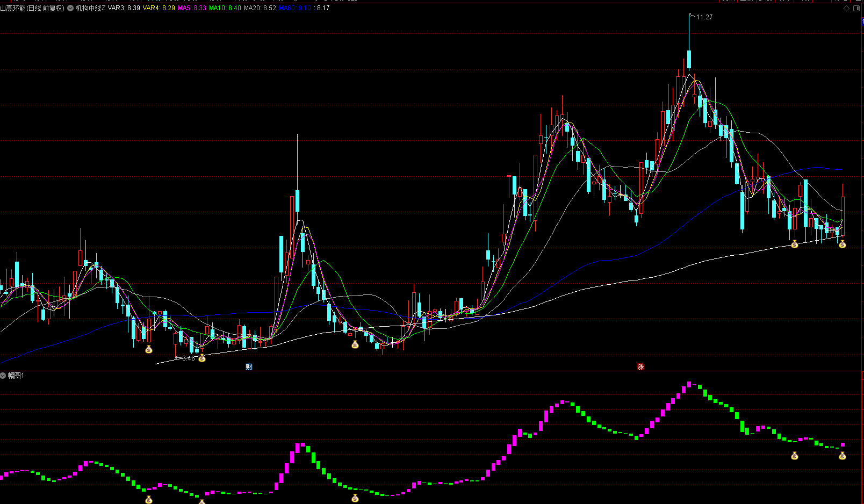Click the blue MA60: 9.10 label
The width and height of the screenshot is (864, 504).
point(295,9)
